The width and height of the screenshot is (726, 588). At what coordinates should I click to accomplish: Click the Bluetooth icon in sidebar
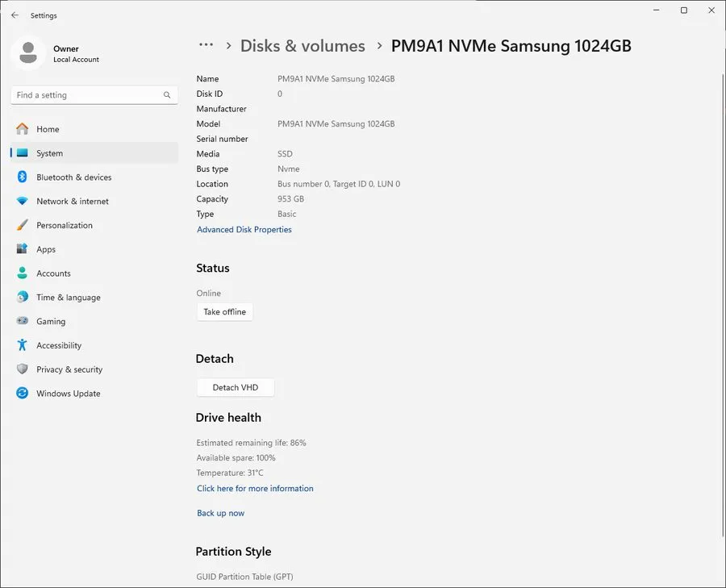[23, 177]
